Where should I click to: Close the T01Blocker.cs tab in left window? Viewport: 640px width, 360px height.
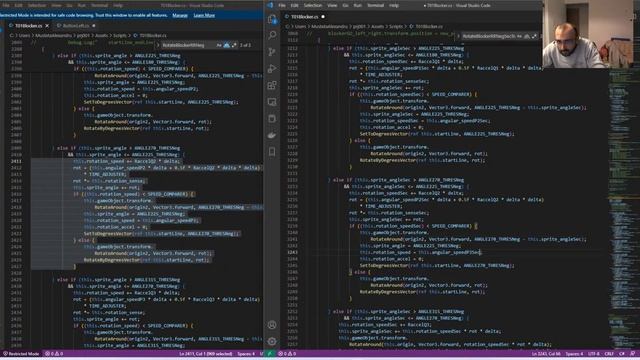pyautogui.click(x=47, y=26)
